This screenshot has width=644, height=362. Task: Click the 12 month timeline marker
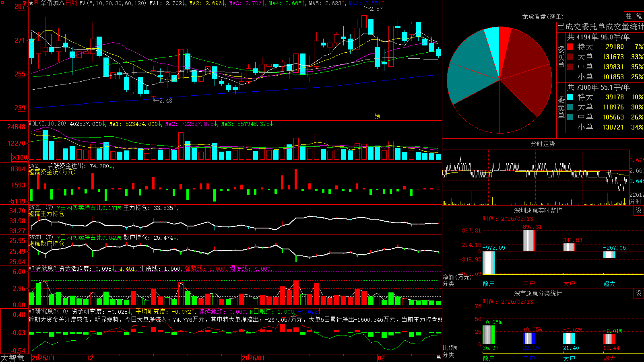click(90, 358)
